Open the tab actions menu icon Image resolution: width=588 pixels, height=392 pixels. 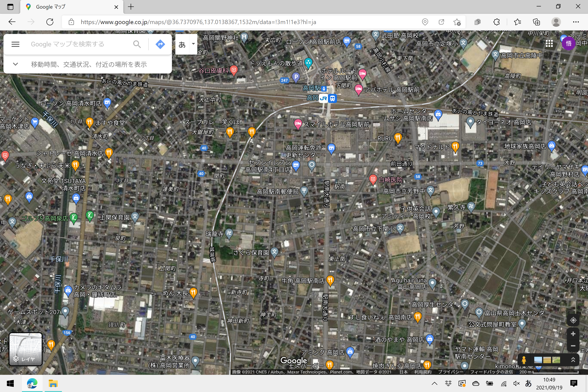click(x=10, y=7)
